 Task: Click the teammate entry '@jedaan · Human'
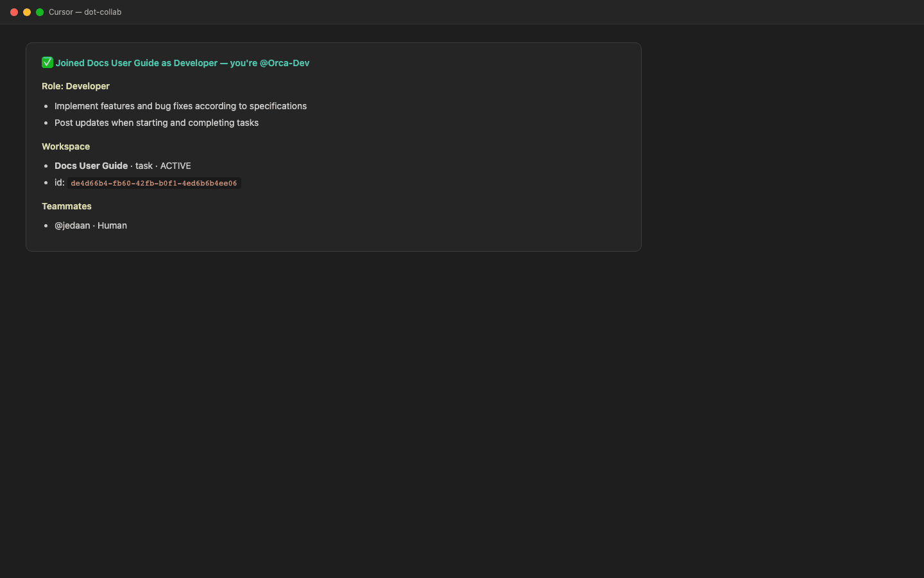point(90,225)
